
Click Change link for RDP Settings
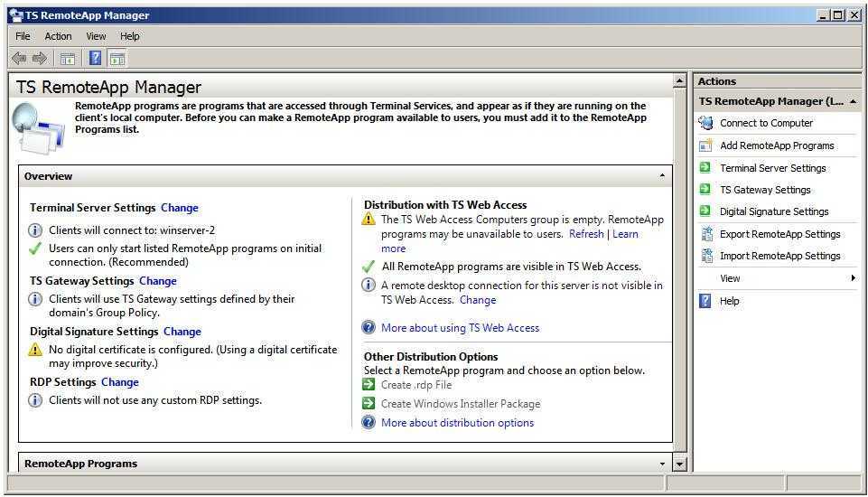pyautogui.click(x=119, y=382)
